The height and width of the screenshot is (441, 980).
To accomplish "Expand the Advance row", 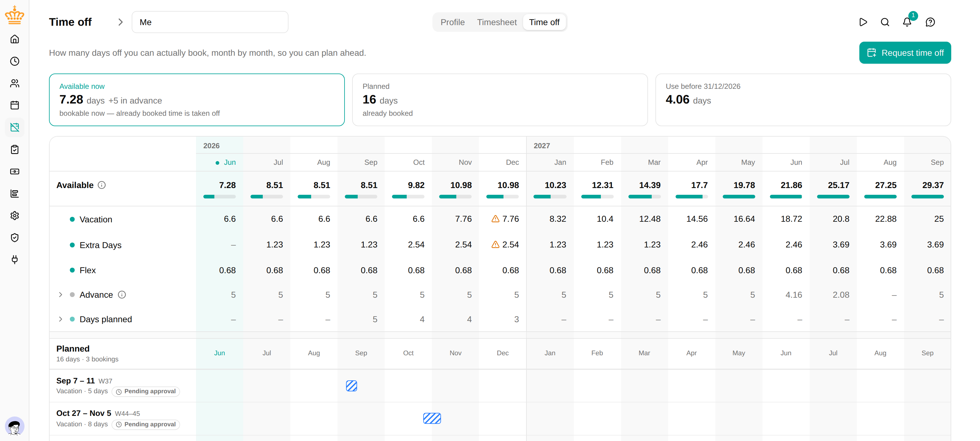I will click(61, 295).
